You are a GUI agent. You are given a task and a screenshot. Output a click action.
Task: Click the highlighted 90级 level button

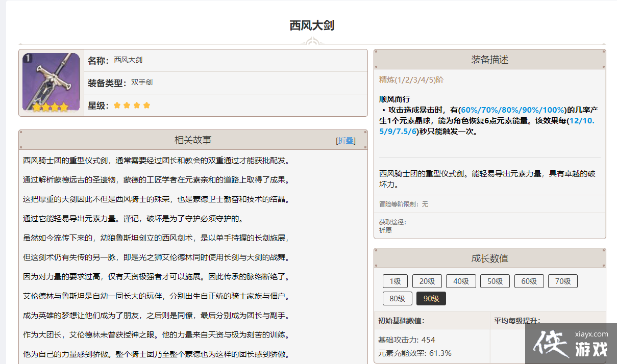431,299
